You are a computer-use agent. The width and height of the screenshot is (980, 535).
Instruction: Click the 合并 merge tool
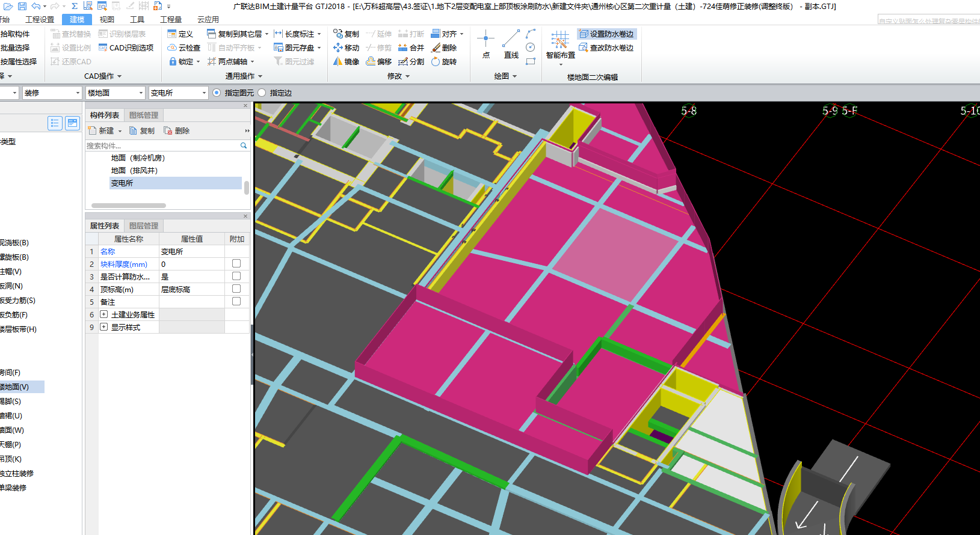click(411, 47)
